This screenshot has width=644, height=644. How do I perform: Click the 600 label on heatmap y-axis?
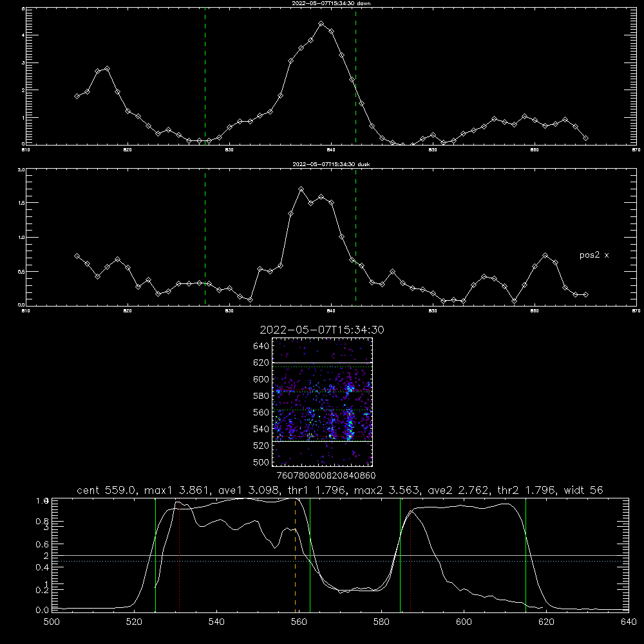[x=261, y=379]
